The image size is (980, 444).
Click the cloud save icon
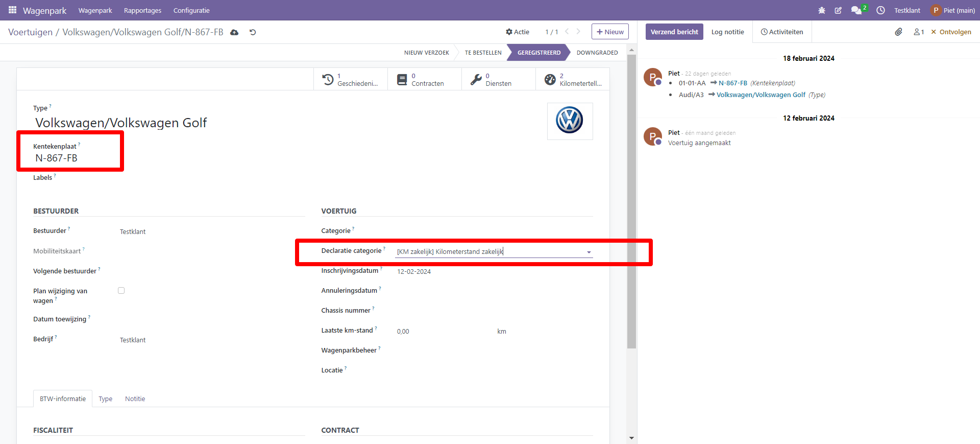pos(234,32)
